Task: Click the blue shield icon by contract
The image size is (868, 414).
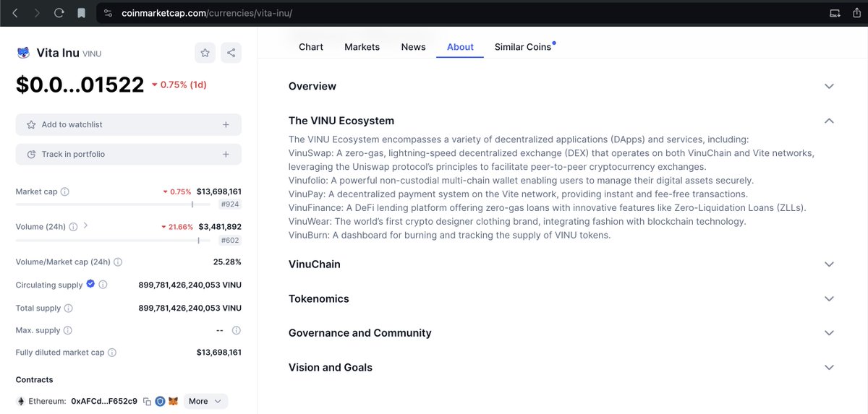Action: 160,401
